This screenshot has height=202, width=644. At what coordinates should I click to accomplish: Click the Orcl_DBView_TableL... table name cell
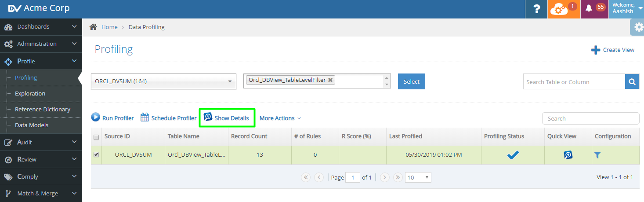(196, 155)
